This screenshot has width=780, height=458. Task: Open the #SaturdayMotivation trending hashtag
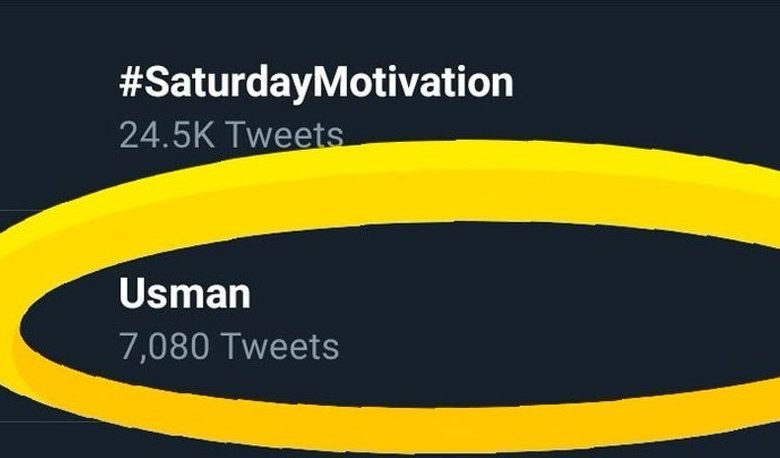tap(315, 82)
